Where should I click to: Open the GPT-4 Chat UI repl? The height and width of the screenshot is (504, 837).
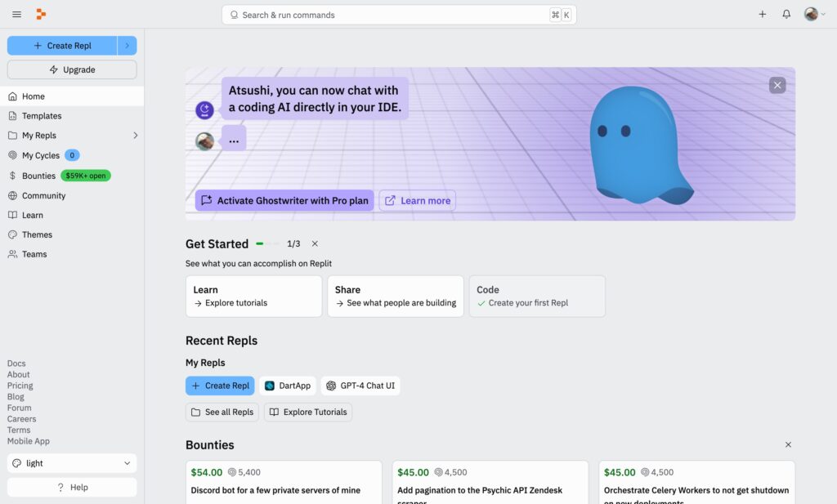point(360,386)
